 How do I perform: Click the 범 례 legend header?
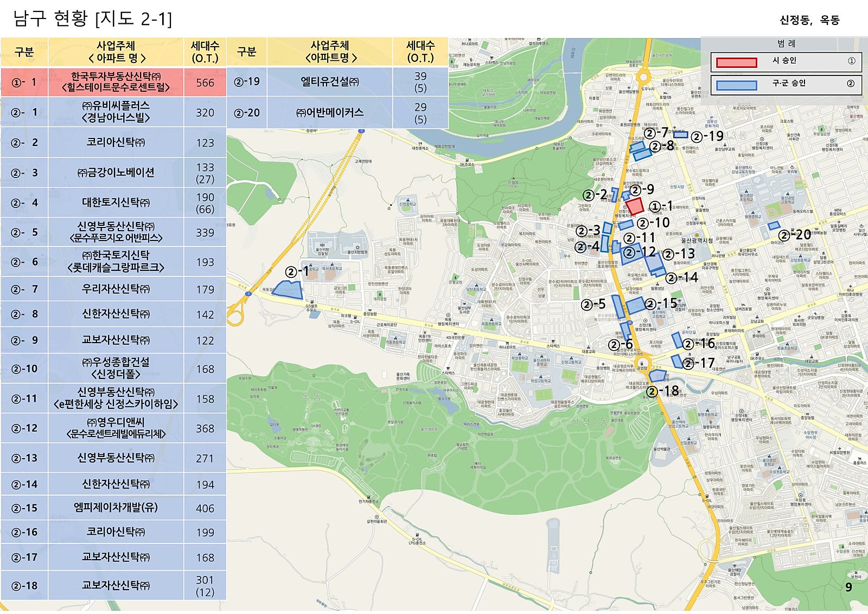click(786, 43)
